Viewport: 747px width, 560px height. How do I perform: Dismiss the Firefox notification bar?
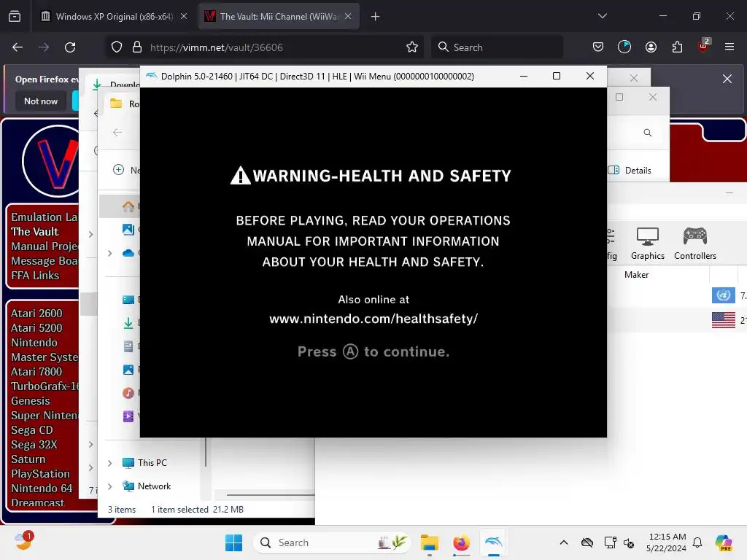click(x=727, y=79)
